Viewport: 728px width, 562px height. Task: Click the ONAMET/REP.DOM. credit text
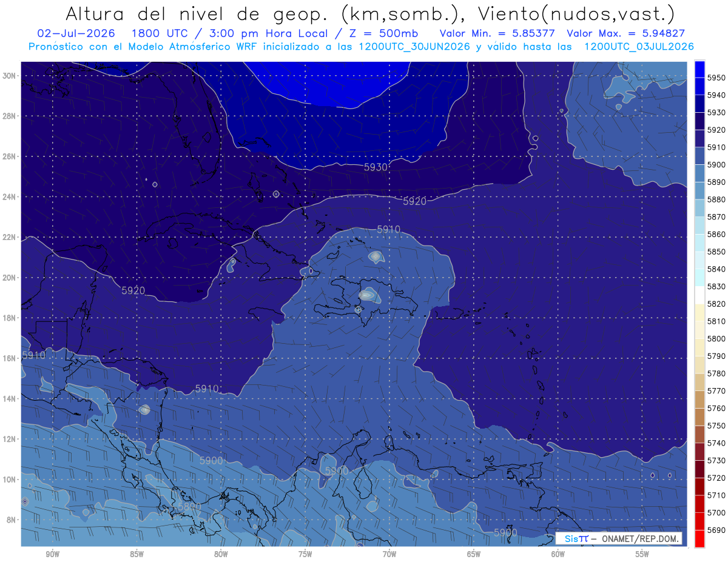(x=639, y=538)
